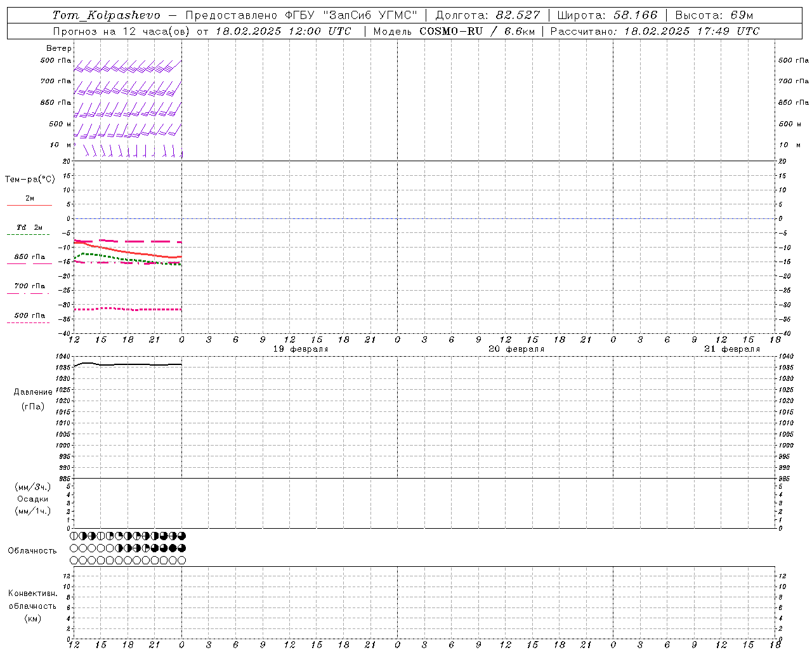
Task: Click the left '700 гПа' wind level label
Action: coord(56,81)
